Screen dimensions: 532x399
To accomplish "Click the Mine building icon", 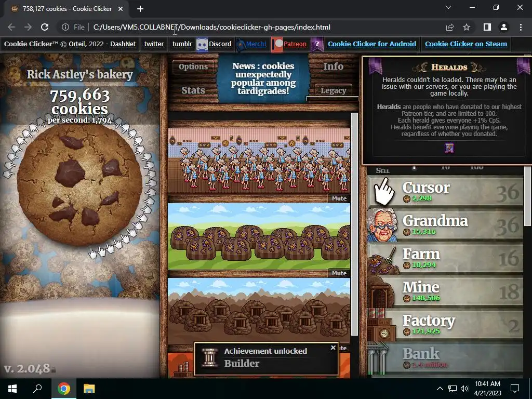I will [381, 292].
